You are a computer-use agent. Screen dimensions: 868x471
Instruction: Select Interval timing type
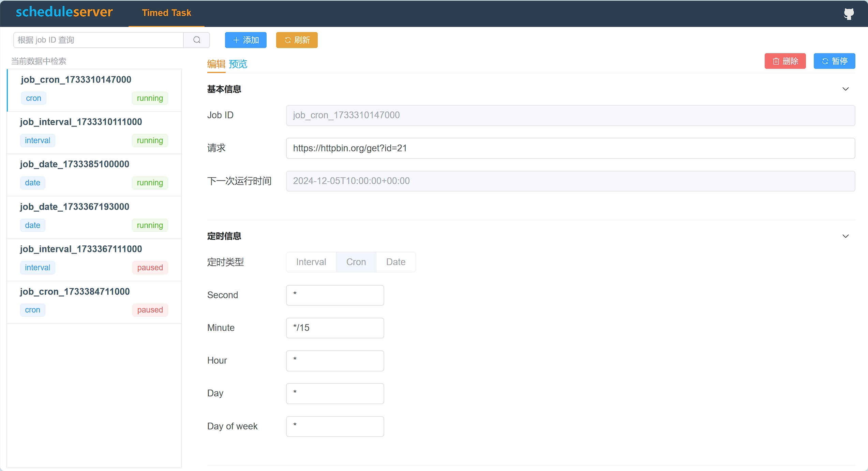pyautogui.click(x=311, y=262)
